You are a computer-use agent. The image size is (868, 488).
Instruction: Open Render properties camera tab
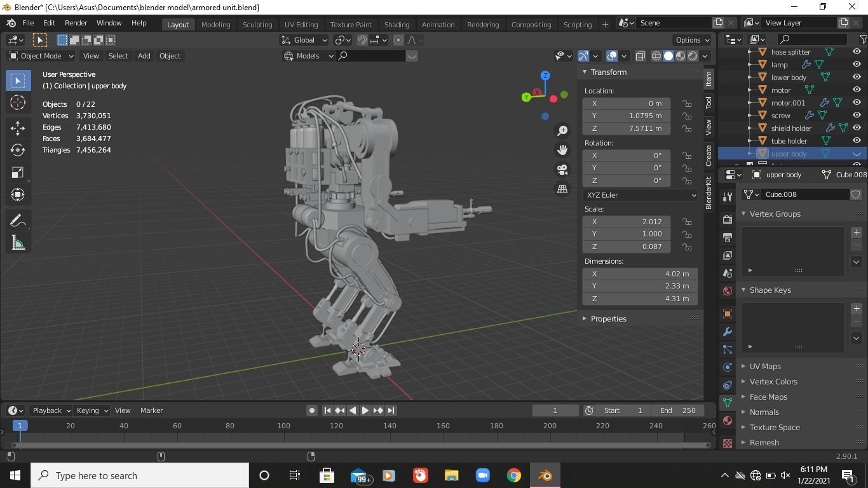pyautogui.click(x=728, y=219)
